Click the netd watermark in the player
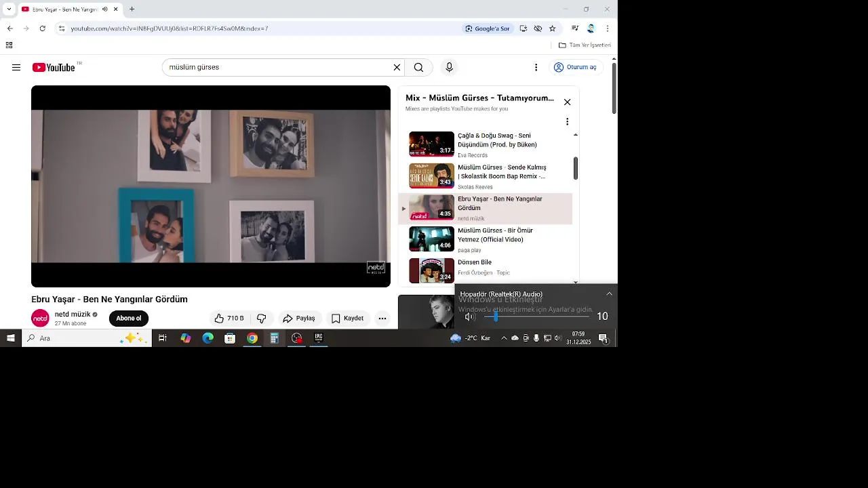 pyautogui.click(x=376, y=268)
